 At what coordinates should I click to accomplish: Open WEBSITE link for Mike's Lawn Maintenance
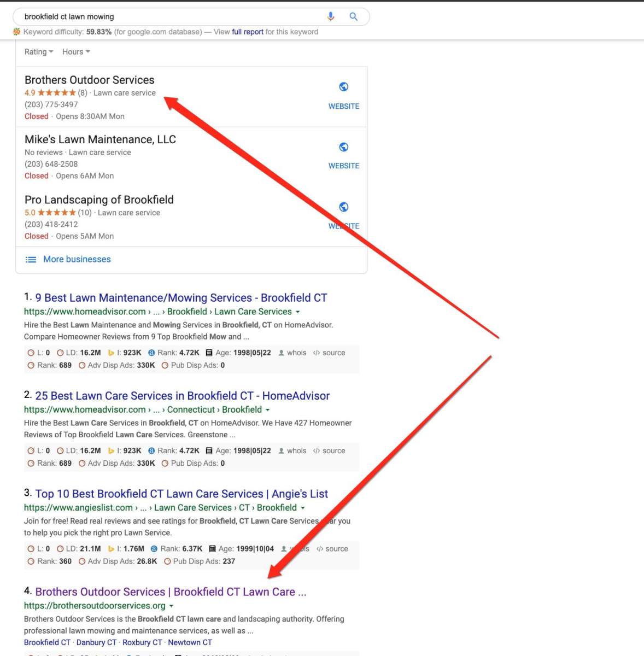click(x=344, y=166)
